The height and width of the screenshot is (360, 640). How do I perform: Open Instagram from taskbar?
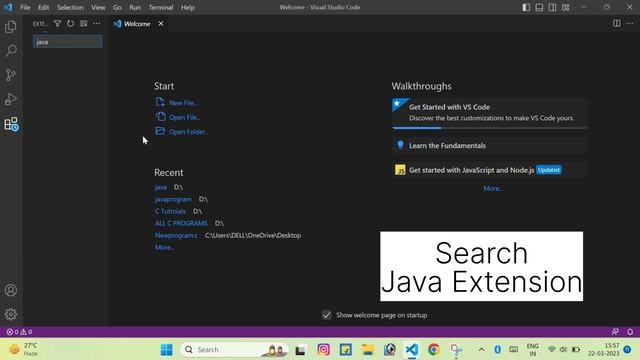pos(324,350)
